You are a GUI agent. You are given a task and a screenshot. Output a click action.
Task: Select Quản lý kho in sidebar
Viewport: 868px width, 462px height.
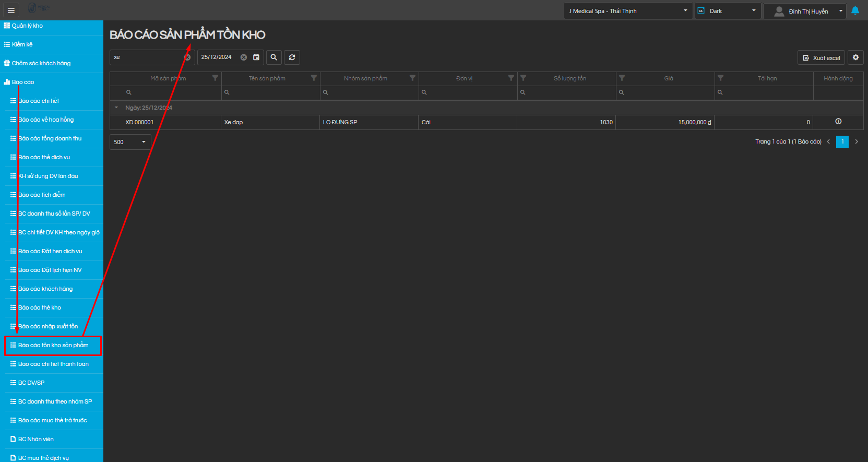pyautogui.click(x=27, y=26)
